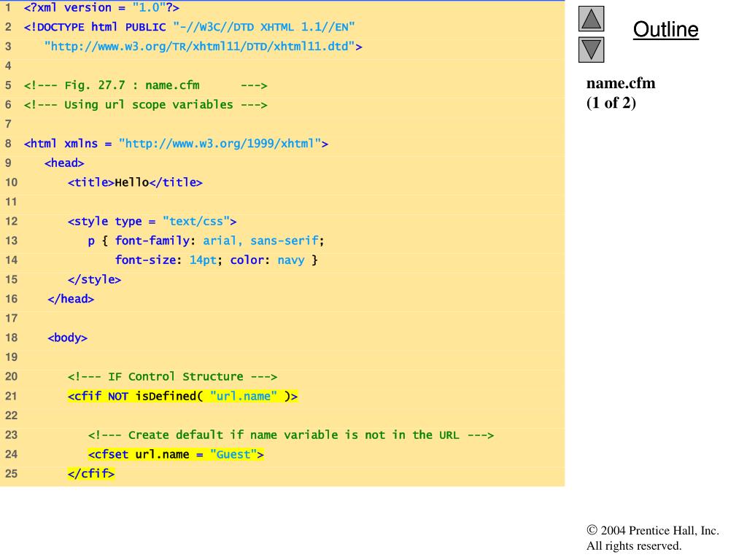Click the '(1 of 2)' page indicator text

[611, 103]
